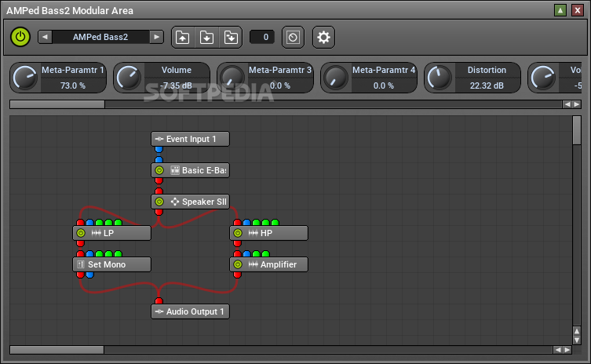591x364 pixels.
Task: Select the Audio Output 1 module
Action: point(191,311)
